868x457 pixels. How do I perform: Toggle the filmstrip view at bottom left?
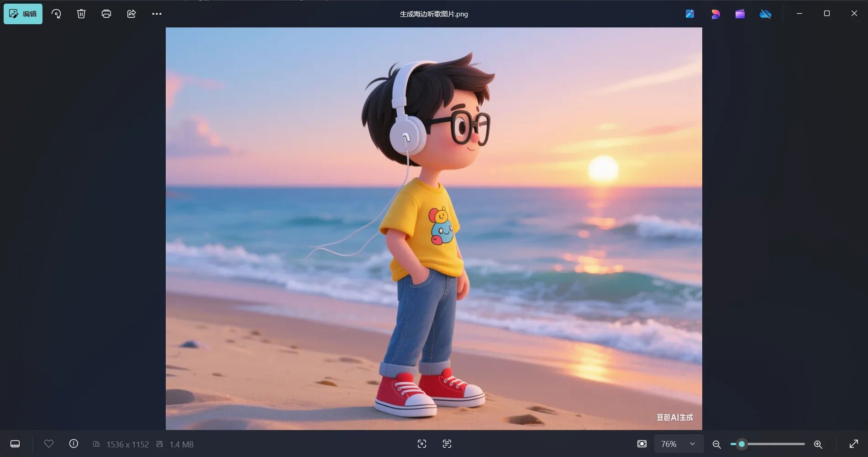coord(15,444)
